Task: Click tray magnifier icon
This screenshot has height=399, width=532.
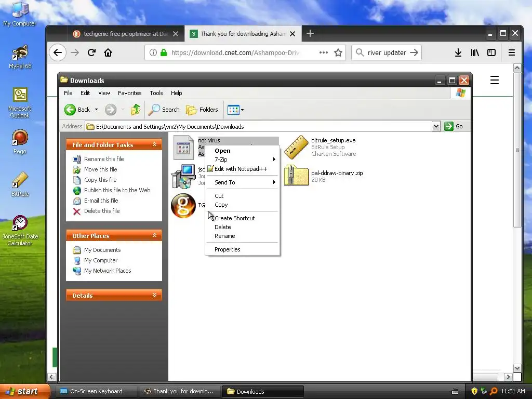Action: click(494, 391)
